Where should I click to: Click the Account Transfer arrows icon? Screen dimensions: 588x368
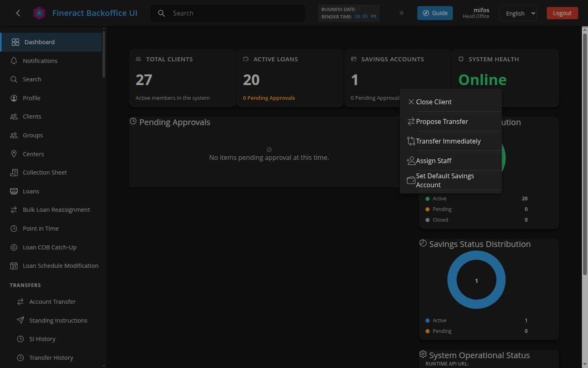click(20, 302)
